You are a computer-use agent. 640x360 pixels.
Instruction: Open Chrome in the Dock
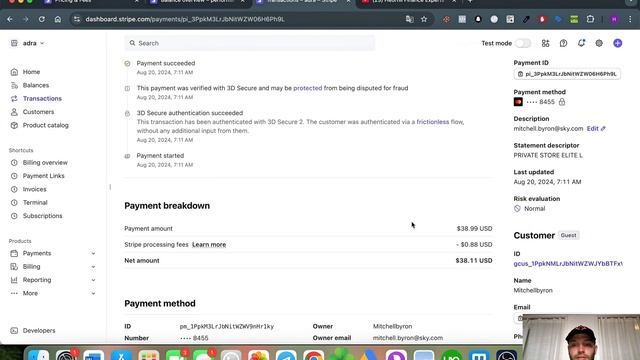click(313, 355)
